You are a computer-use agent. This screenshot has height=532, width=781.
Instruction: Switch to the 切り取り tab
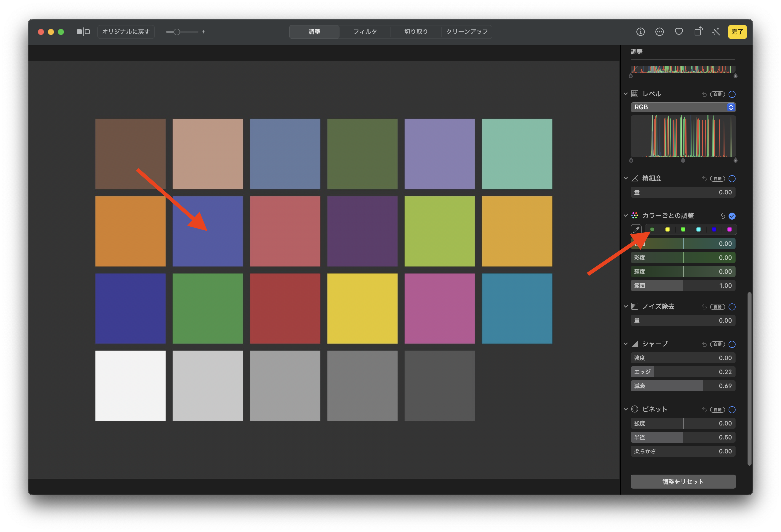point(416,32)
